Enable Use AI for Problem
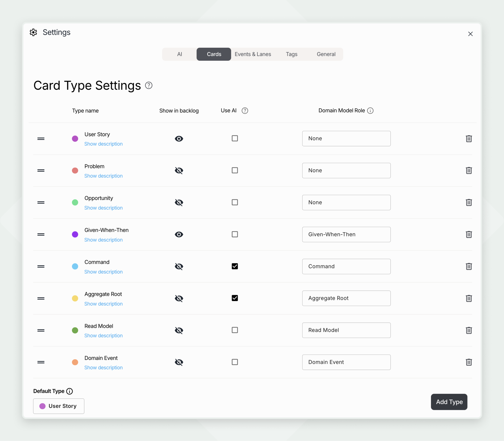 tap(234, 170)
